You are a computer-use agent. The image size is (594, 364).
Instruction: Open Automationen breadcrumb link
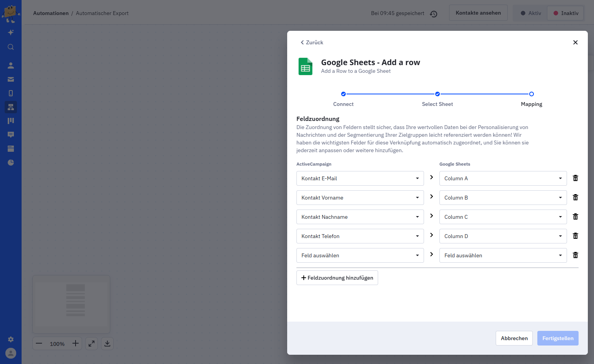coord(51,13)
